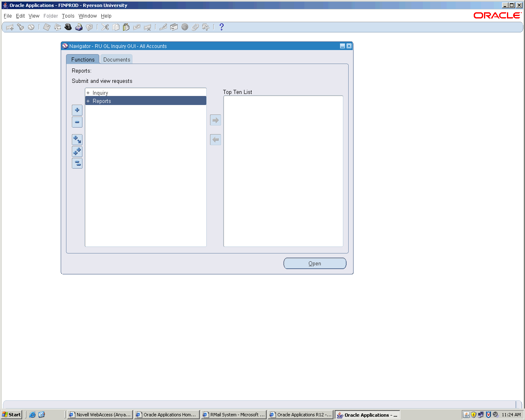
Task: Expand the Inquiry tree node
Action: click(88, 93)
